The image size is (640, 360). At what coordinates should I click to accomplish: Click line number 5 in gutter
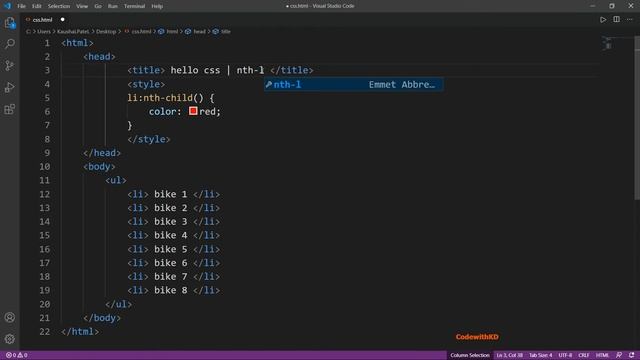(47, 98)
